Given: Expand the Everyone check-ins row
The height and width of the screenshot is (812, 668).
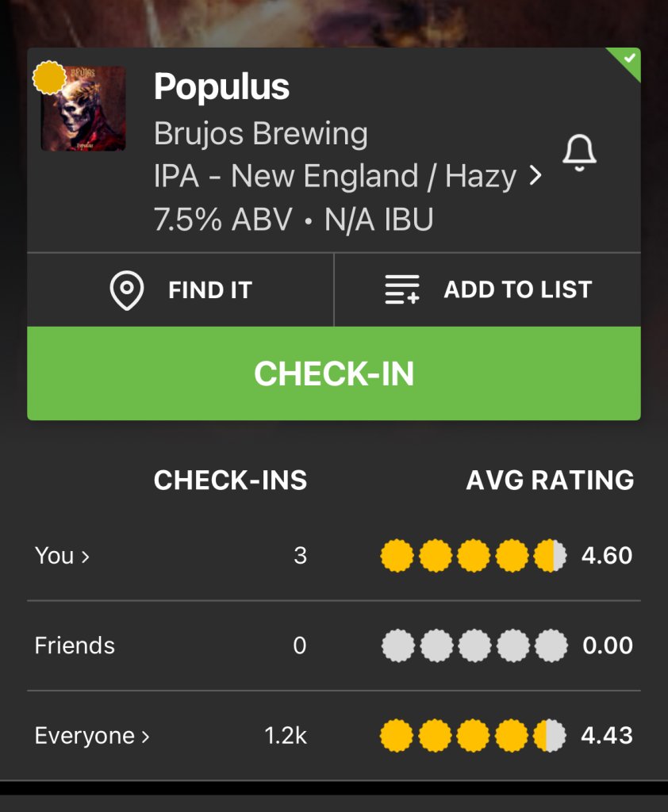Looking at the screenshot, I should point(92,736).
